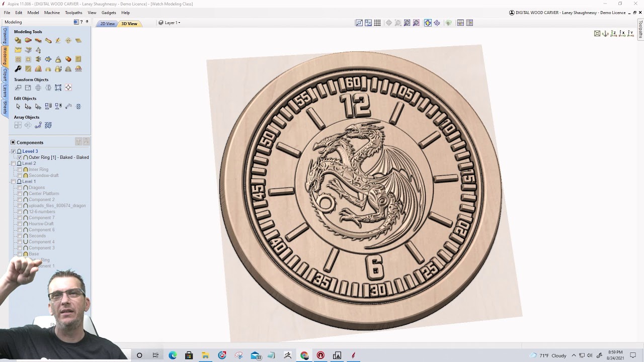Open the 71°F Cloudy weather widget
644x362 pixels.
point(548,355)
